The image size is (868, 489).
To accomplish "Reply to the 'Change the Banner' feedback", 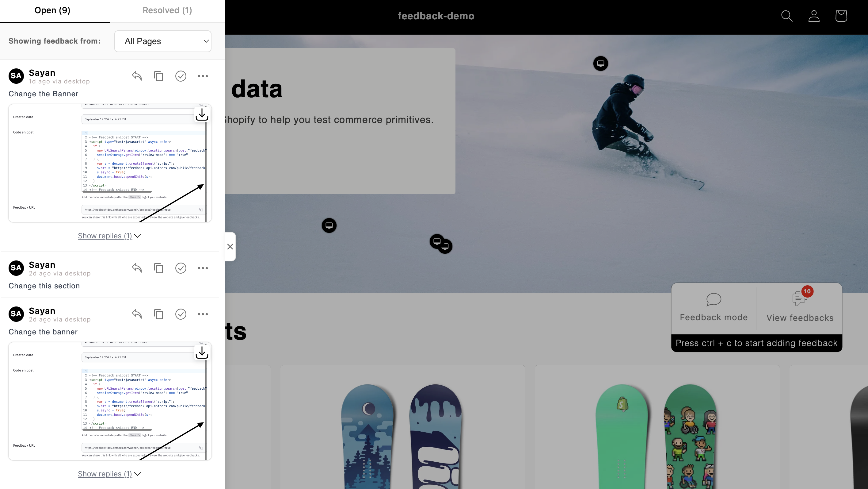I will [x=136, y=76].
